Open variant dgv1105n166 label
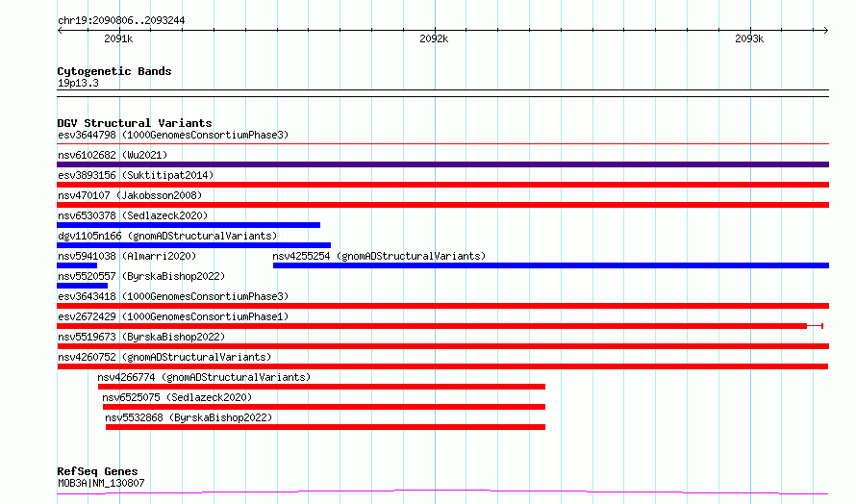856x504 pixels. (x=167, y=236)
